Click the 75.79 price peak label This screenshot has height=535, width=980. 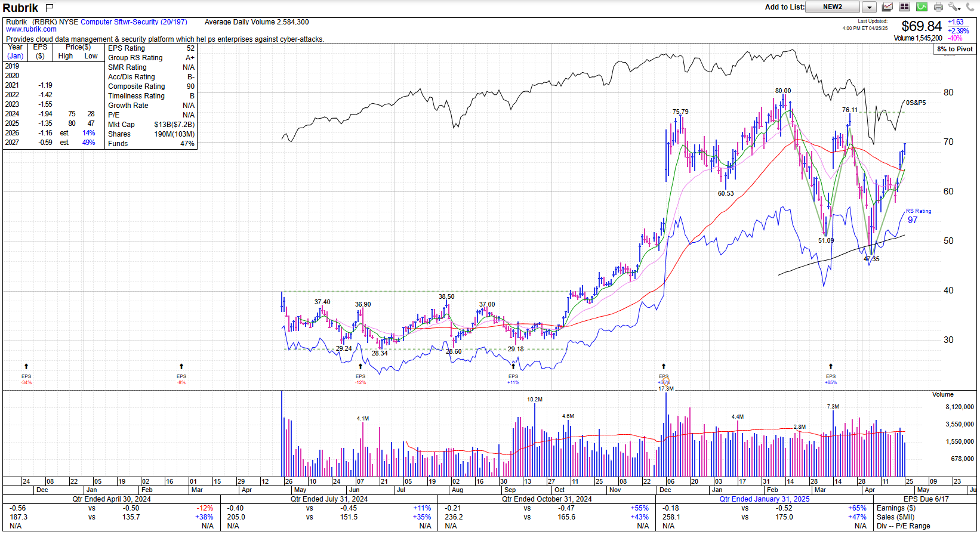click(680, 112)
